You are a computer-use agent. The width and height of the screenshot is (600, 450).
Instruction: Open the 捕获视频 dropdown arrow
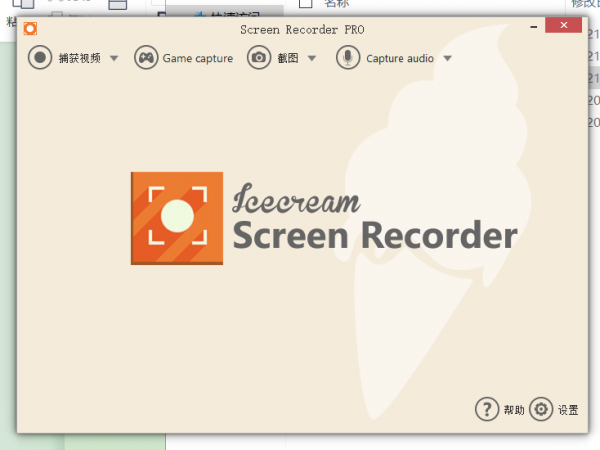point(114,59)
